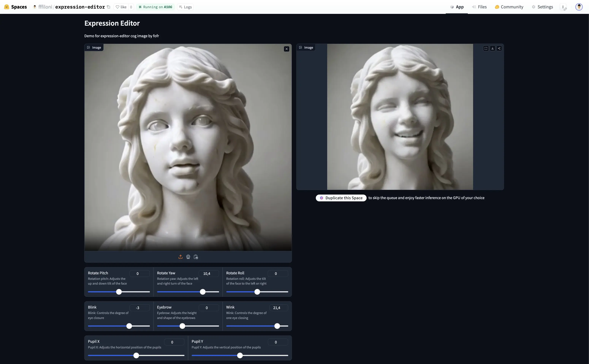Screen dimensions: 589x364
Task: Open webcam capture icon
Action: 188,257
